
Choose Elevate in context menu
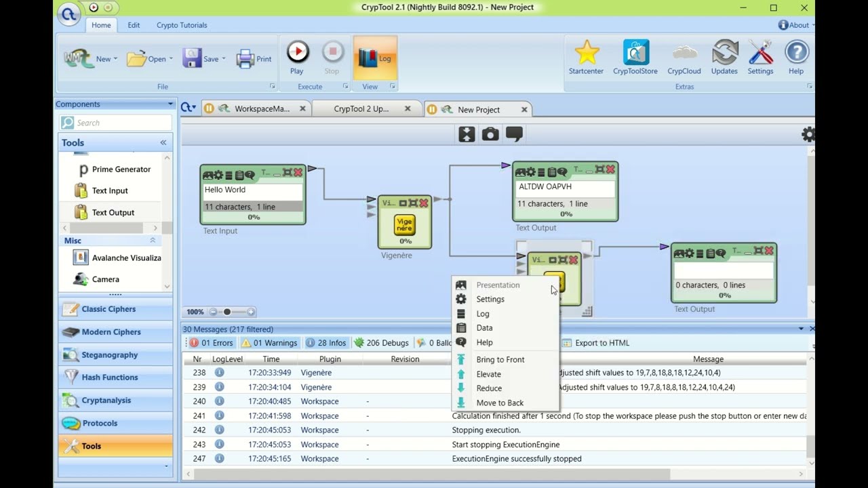tap(505, 374)
